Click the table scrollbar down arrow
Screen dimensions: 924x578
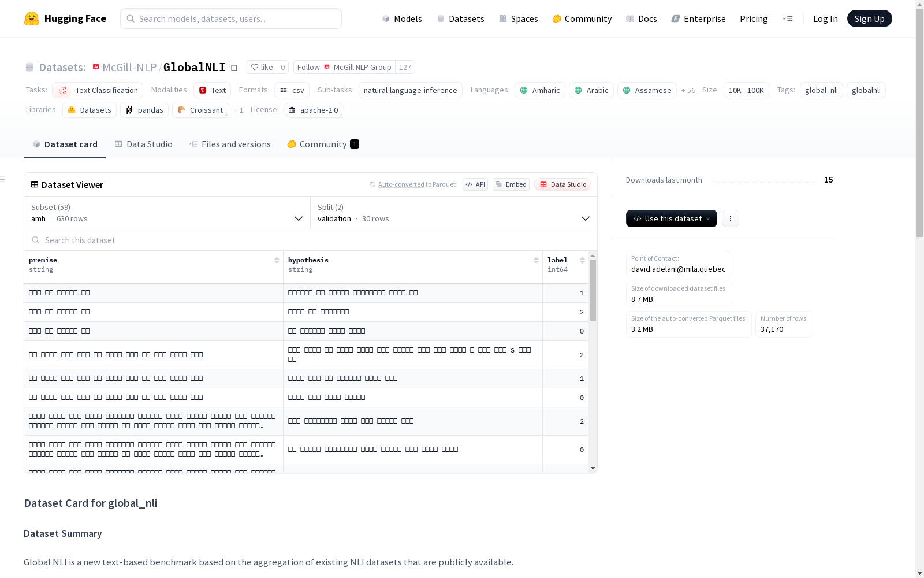tap(593, 468)
